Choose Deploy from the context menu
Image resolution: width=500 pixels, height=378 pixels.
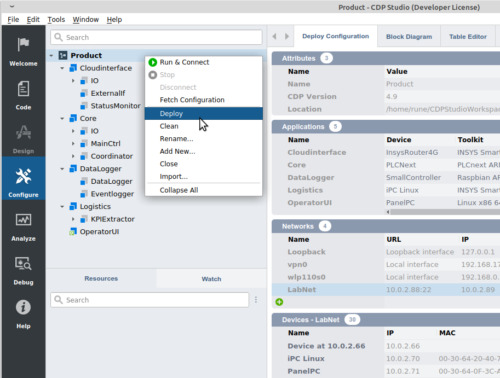pyautogui.click(x=204, y=114)
